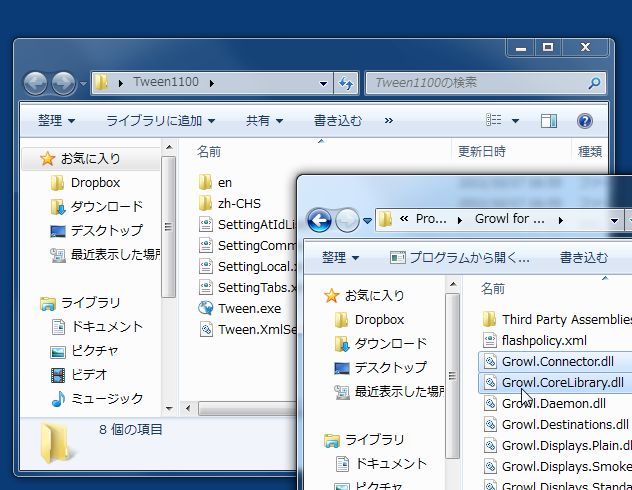The height and width of the screenshot is (490, 632).
Task: Expand the chevron after Tween1100 in the address bar
Action: coord(212,83)
